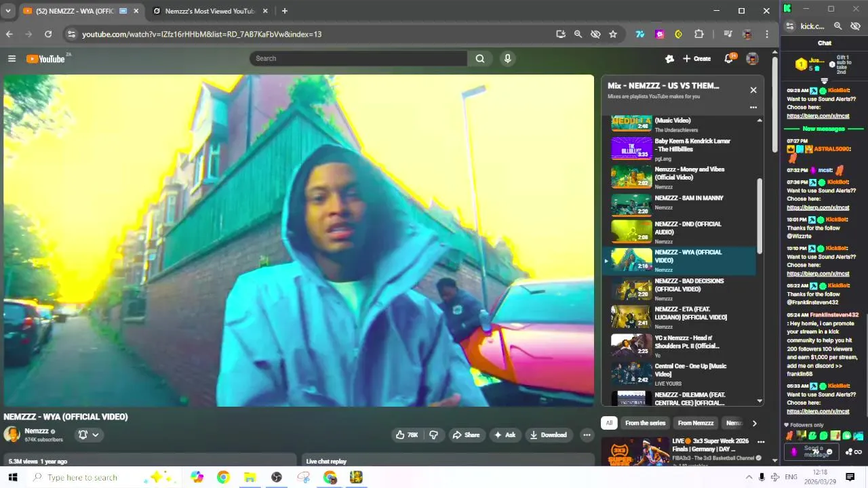868x488 pixels.
Task: Bookmark this page with the star icon
Action: (x=613, y=34)
